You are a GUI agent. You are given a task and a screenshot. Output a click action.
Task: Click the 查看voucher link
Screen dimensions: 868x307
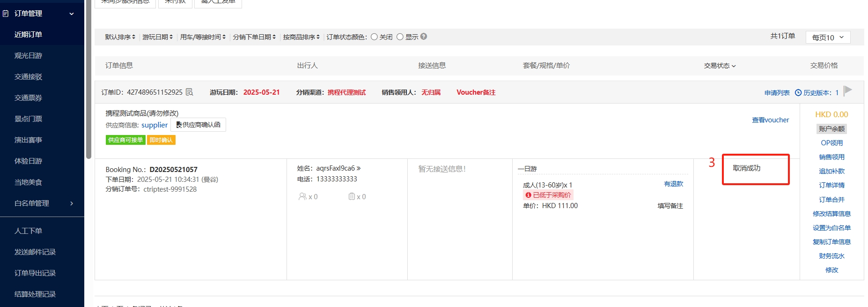[770, 120]
